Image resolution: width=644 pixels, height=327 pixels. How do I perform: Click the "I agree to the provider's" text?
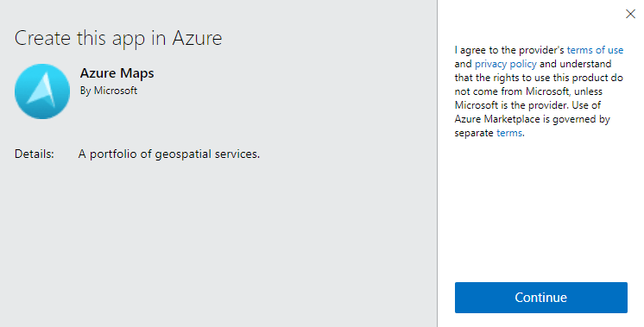[x=509, y=50]
